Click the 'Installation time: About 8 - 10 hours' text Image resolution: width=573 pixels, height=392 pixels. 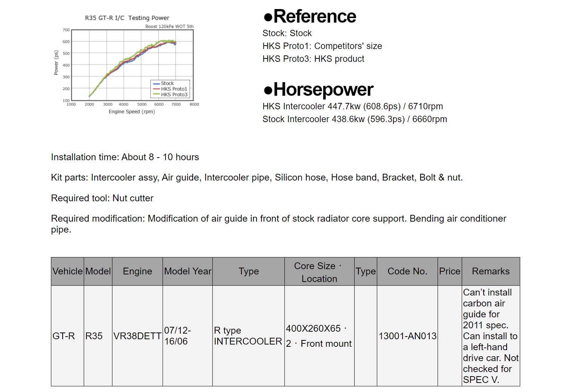[x=125, y=157]
